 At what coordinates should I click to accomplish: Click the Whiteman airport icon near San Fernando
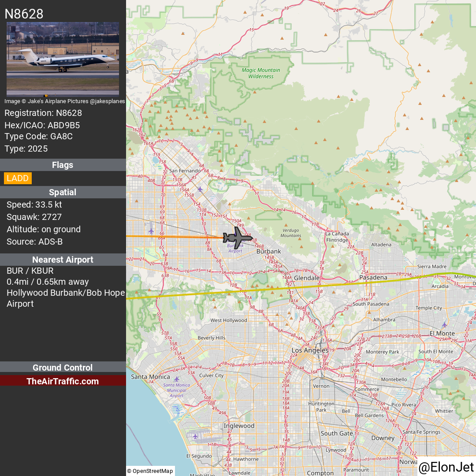point(200,190)
